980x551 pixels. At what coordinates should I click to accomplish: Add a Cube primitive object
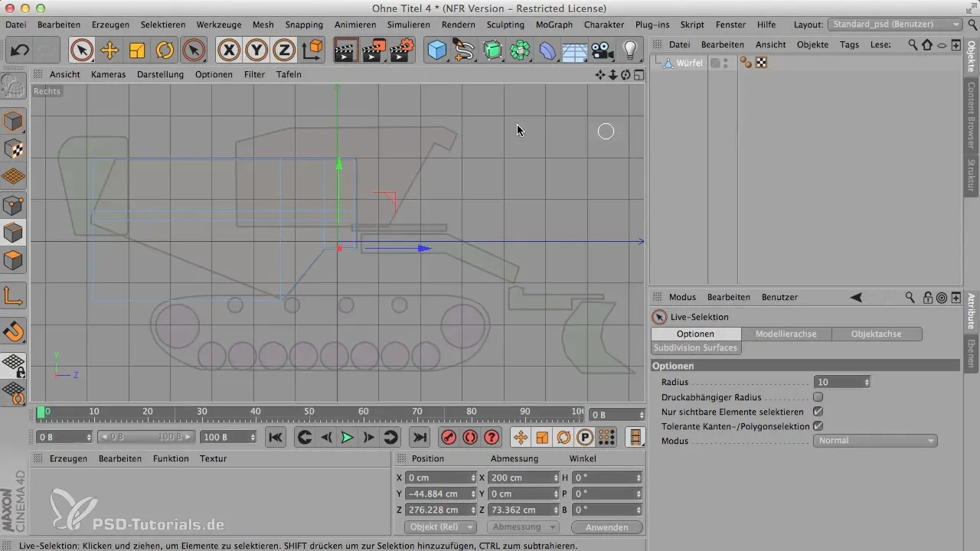coord(436,51)
